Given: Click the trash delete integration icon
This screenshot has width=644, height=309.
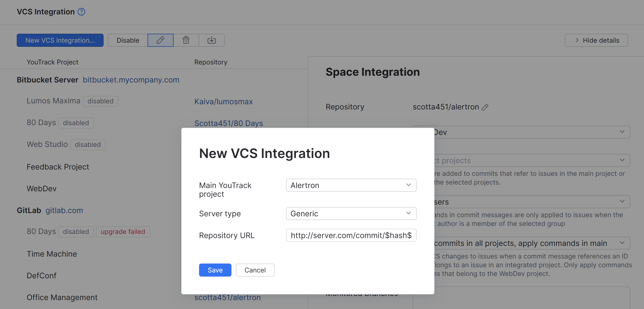Looking at the screenshot, I should click(186, 40).
